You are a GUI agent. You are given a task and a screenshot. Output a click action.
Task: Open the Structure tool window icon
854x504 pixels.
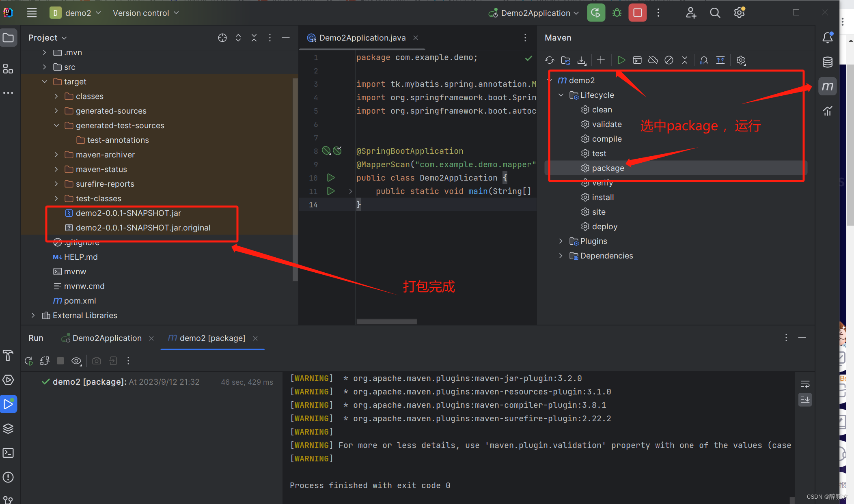[x=8, y=69]
